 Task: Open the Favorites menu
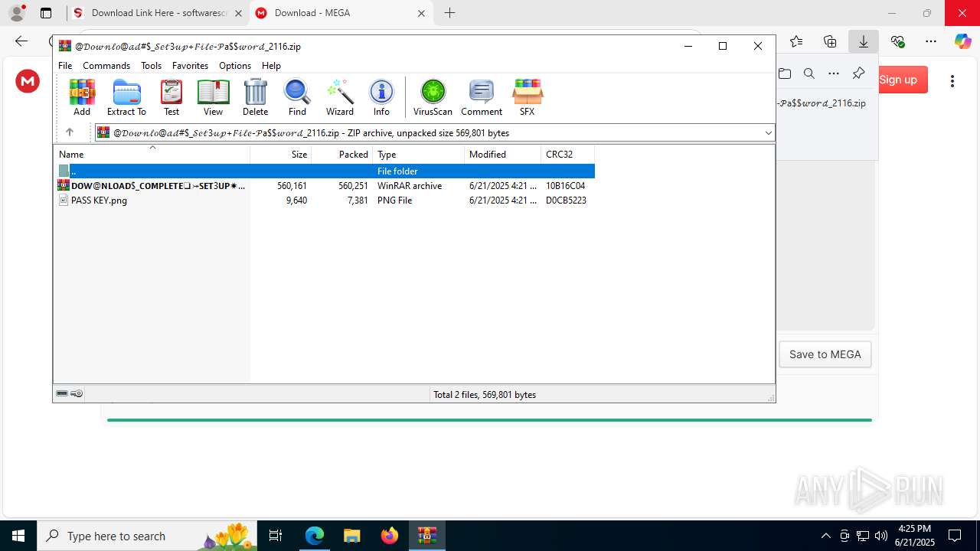(x=190, y=66)
